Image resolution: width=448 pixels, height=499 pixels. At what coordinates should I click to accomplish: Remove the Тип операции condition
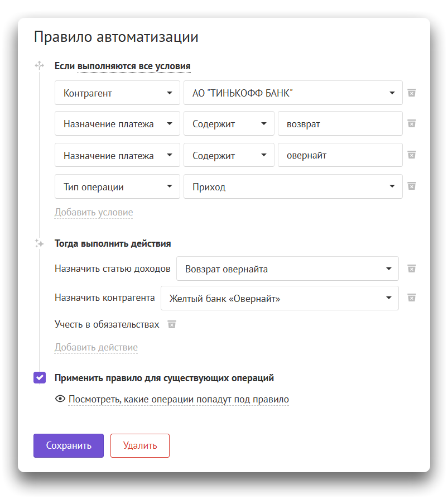pyautogui.click(x=412, y=186)
